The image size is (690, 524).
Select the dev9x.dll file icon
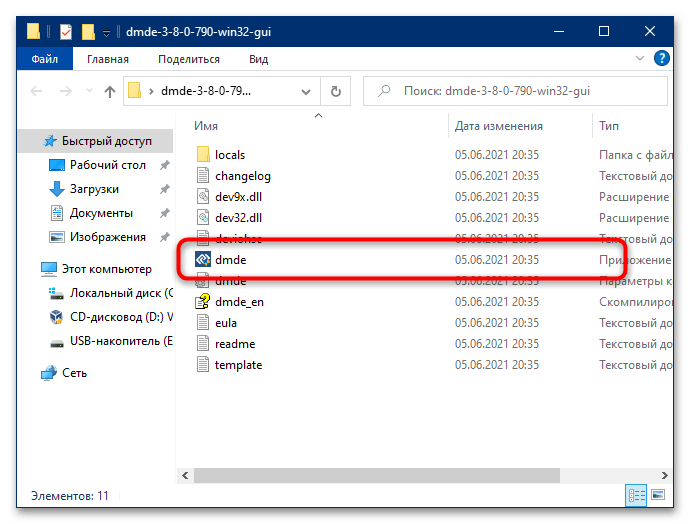(x=203, y=197)
